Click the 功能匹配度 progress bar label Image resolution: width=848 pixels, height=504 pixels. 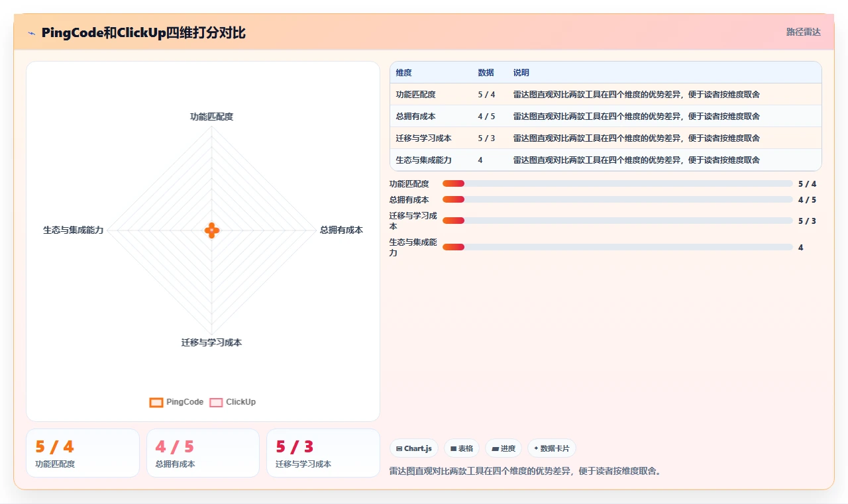coord(409,184)
